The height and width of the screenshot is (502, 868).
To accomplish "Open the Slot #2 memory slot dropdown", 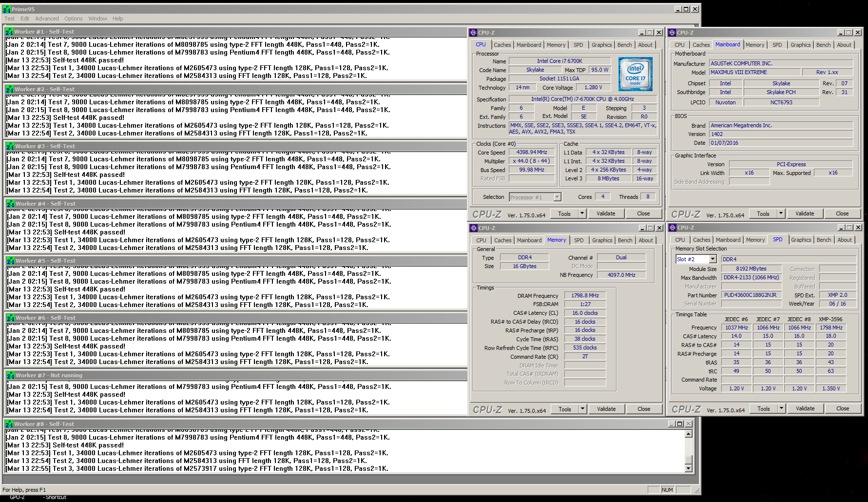I will coord(713,259).
